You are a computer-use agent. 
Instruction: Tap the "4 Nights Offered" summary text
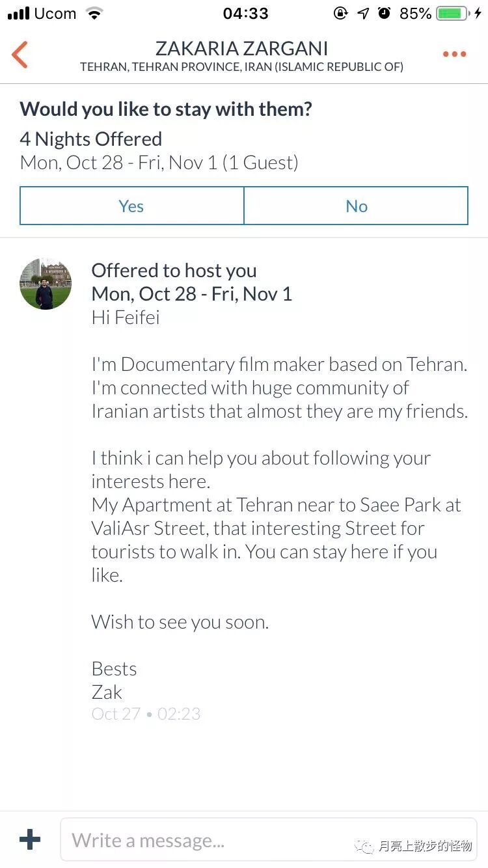click(x=91, y=139)
